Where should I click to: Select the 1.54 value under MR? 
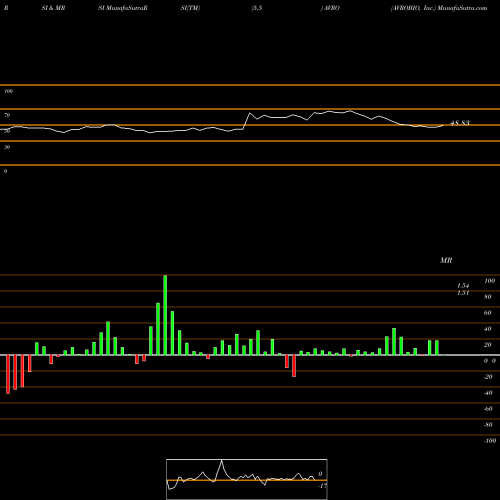point(463,286)
